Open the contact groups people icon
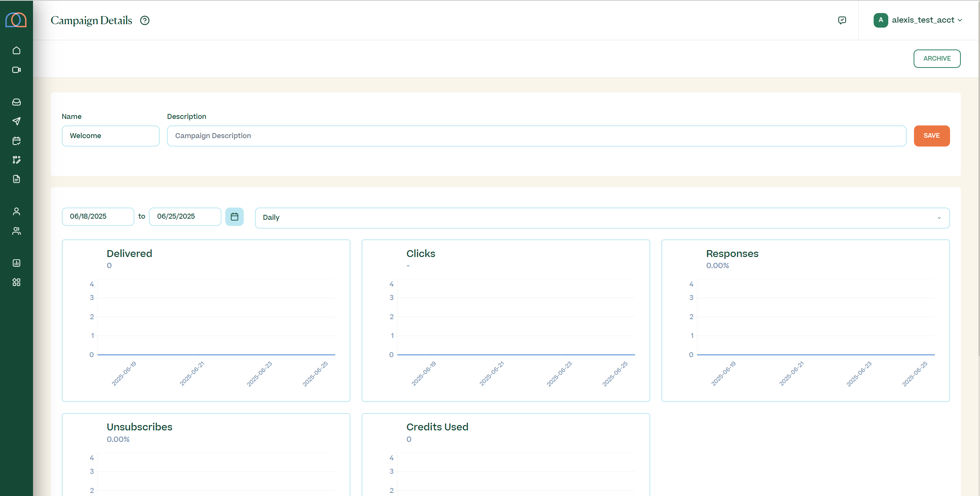This screenshot has height=496, width=980. [x=17, y=231]
